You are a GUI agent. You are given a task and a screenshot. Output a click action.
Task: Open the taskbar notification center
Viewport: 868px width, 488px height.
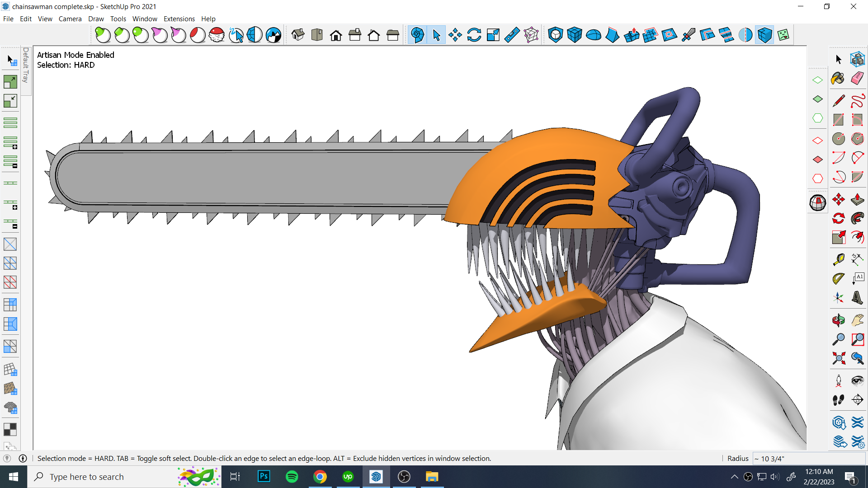(850, 477)
